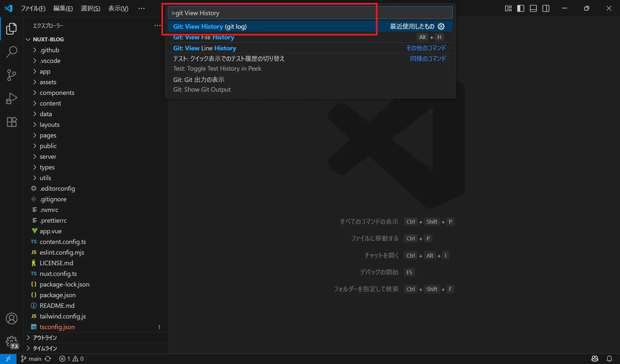Open package.json file
The image size is (620, 364).
pos(96,295)
